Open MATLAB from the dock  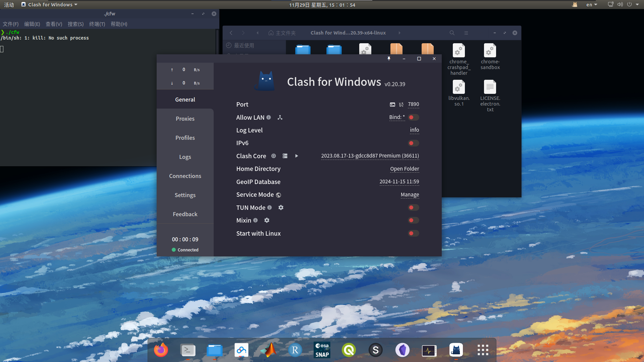pyautogui.click(x=268, y=350)
